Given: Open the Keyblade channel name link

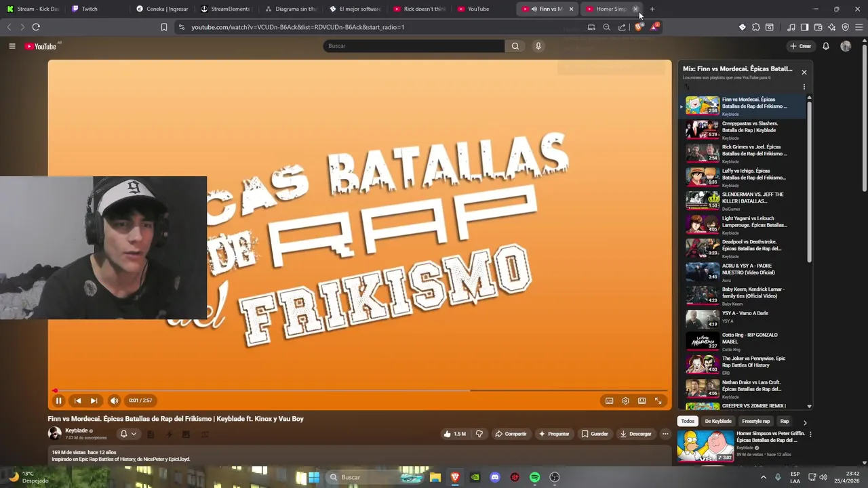Looking at the screenshot, I should point(76,430).
